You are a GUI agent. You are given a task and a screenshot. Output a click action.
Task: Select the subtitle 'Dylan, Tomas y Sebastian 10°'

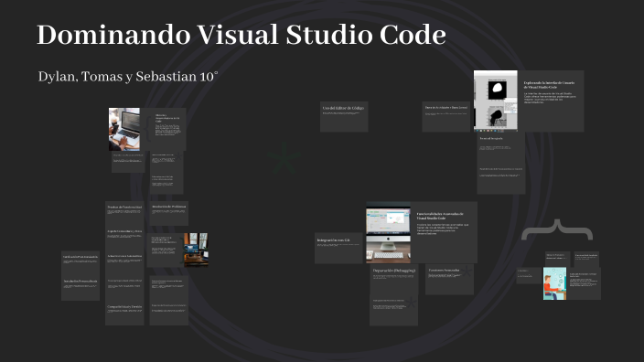128,77
